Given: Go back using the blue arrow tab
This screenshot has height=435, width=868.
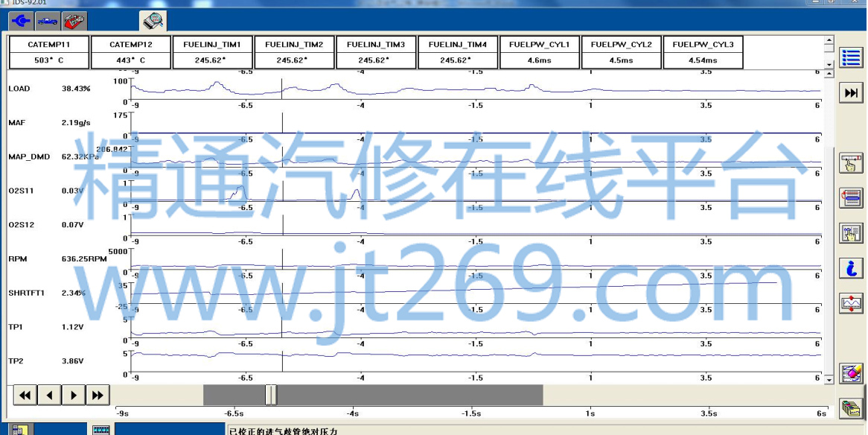Looking at the screenshot, I should pyautogui.click(x=21, y=21).
